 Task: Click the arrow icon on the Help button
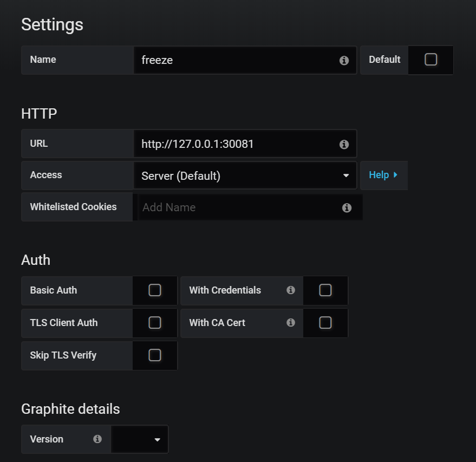[x=396, y=175]
